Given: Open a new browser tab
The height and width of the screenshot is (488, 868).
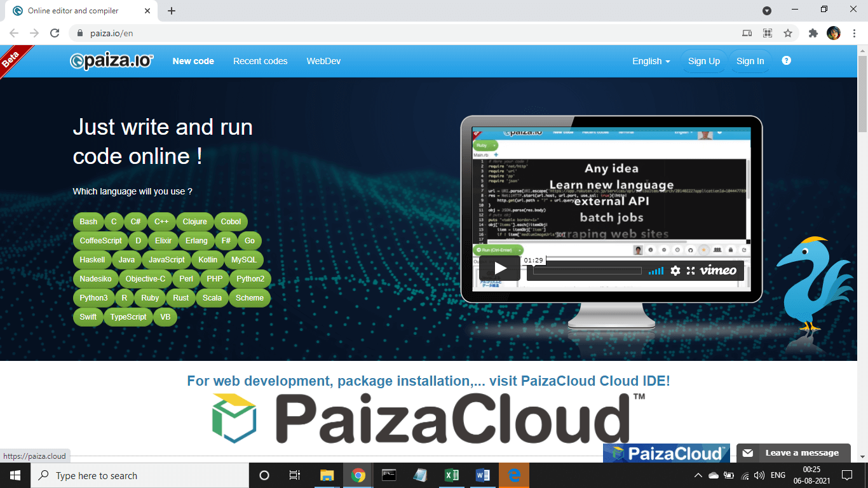Looking at the screenshot, I should point(172,11).
